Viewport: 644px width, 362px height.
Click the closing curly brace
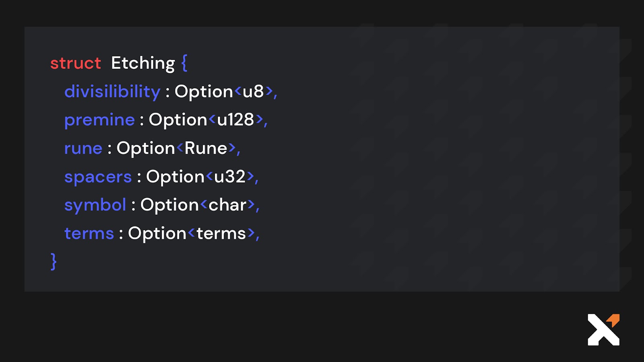54,261
